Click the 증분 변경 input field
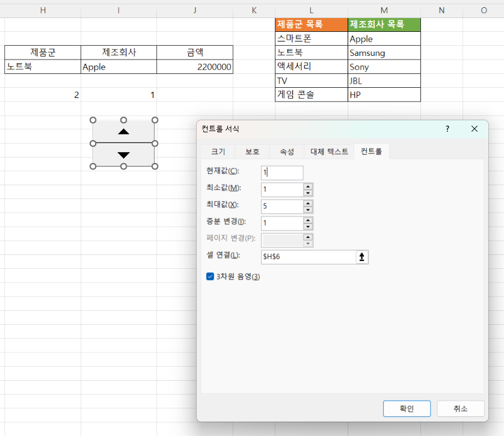 [282, 223]
